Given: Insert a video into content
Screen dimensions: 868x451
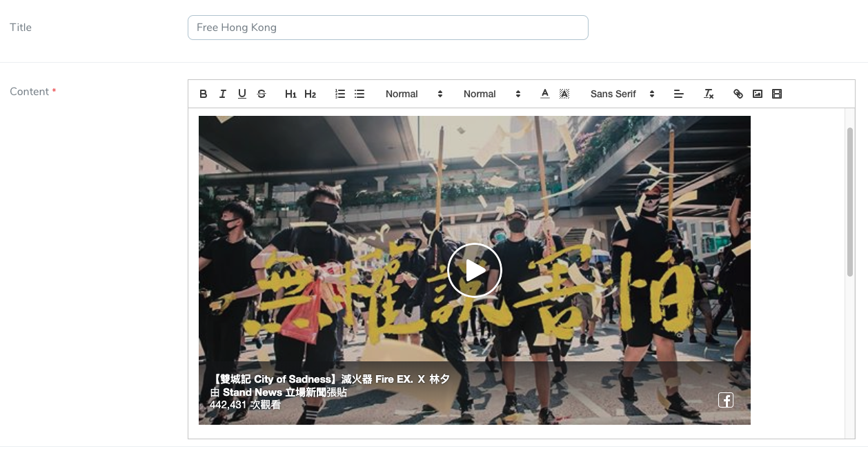Looking at the screenshot, I should 777,94.
